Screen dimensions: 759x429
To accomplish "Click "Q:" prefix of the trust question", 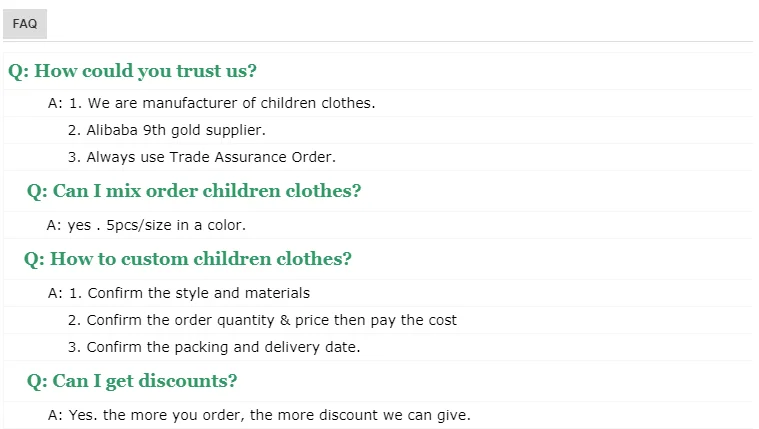I will pyautogui.click(x=19, y=71).
